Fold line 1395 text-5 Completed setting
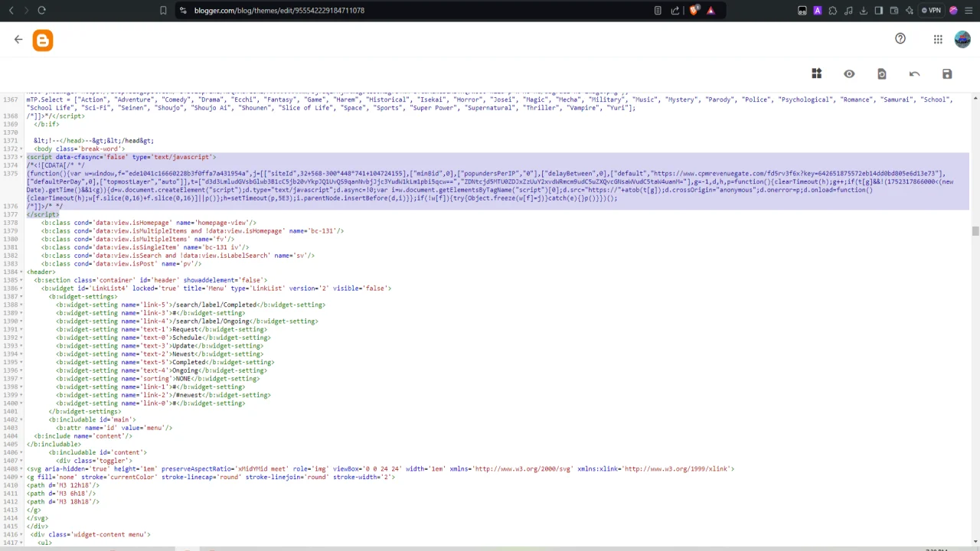980x551 pixels. point(21,363)
